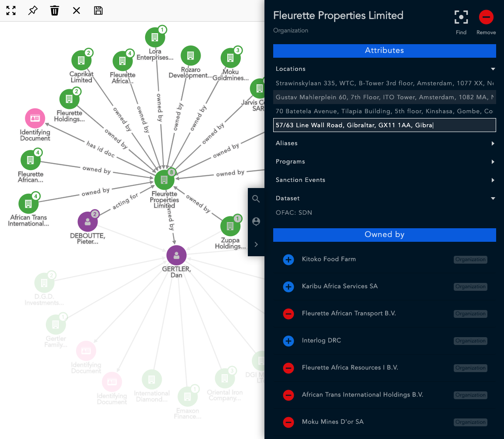Screen dimensions: 504x439
Task: Select the Zuppa Holdings node
Action: (230, 226)
